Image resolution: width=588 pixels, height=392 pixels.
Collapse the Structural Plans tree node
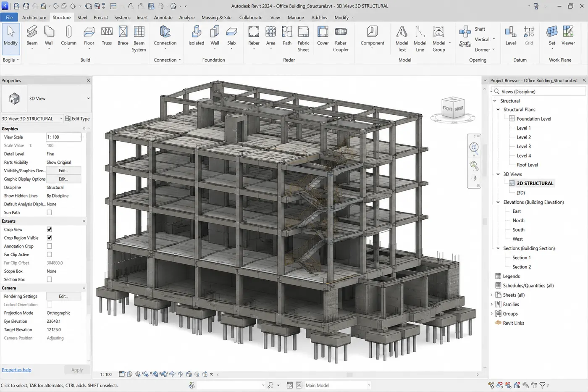coord(498,110)
